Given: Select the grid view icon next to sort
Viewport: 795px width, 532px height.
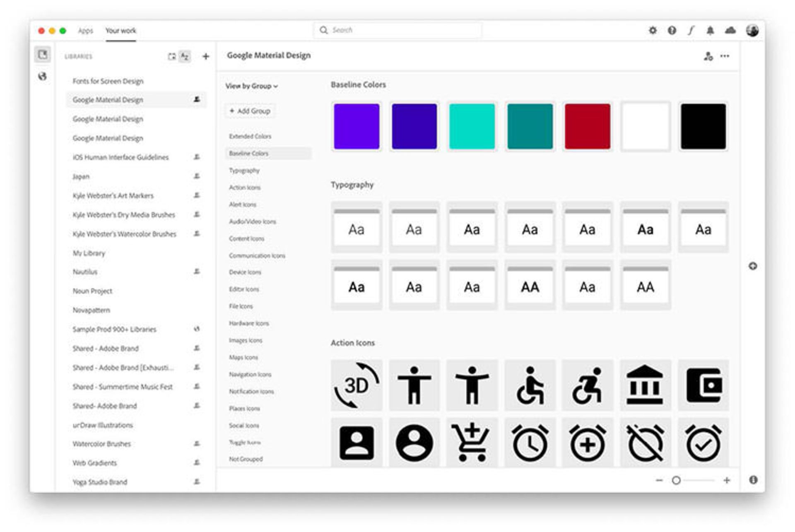Looking at the screenshot, I should [173, 56].
